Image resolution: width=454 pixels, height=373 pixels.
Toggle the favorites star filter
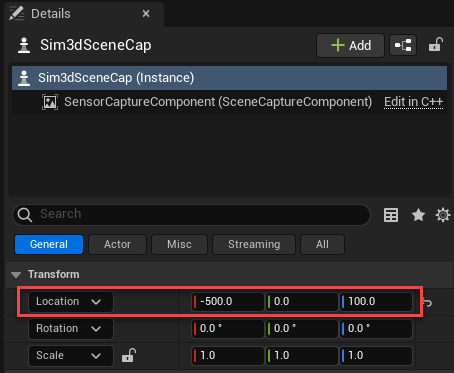click(x=418, y=215)
